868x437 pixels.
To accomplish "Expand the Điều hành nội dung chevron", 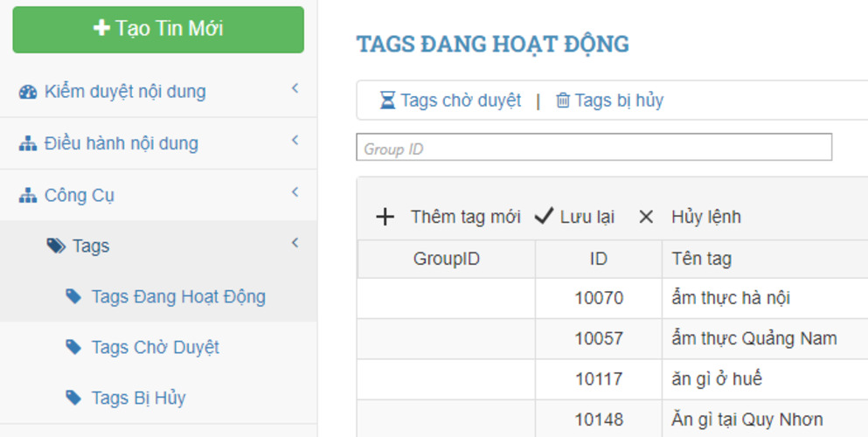I will [x=295, y=140].
